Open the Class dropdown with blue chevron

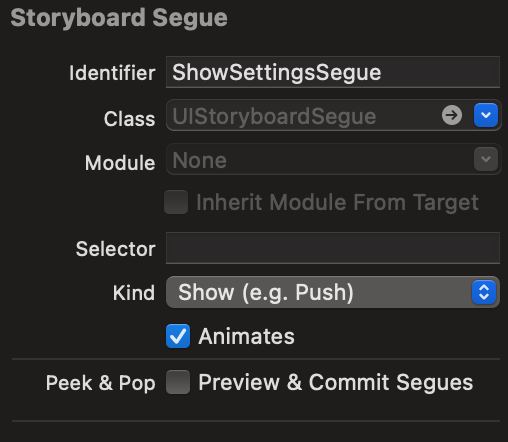coord(486,115)
